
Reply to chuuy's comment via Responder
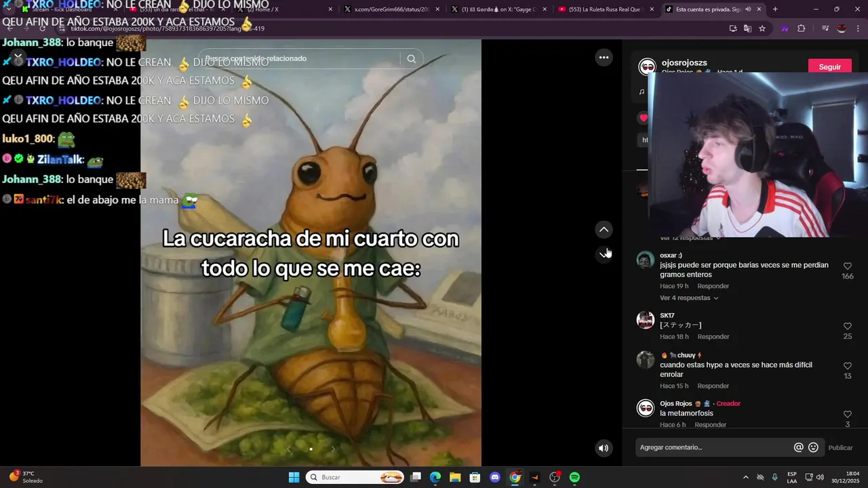tap(713, 386)
